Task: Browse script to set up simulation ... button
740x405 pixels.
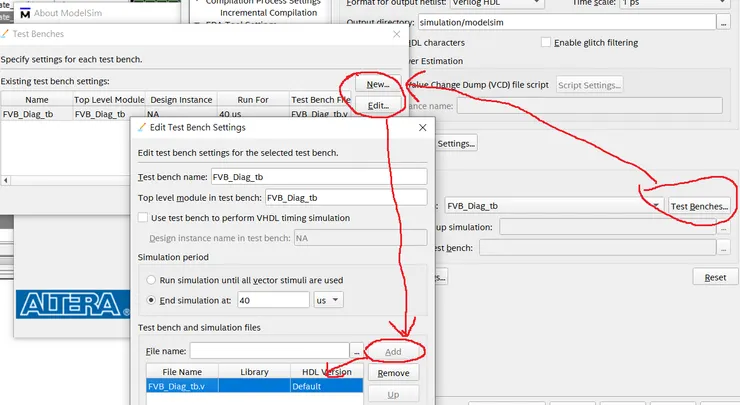Action: pos(723,227)
